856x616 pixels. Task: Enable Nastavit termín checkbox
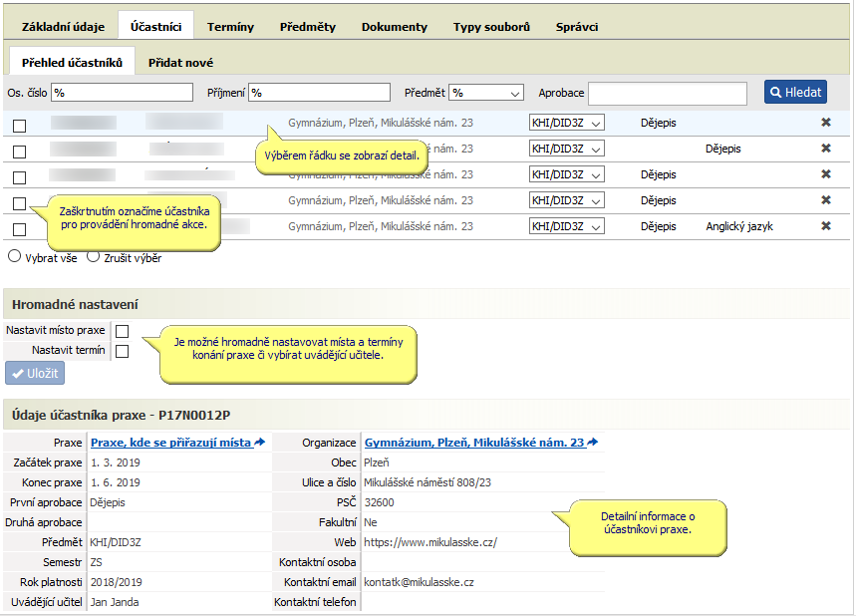123,351
